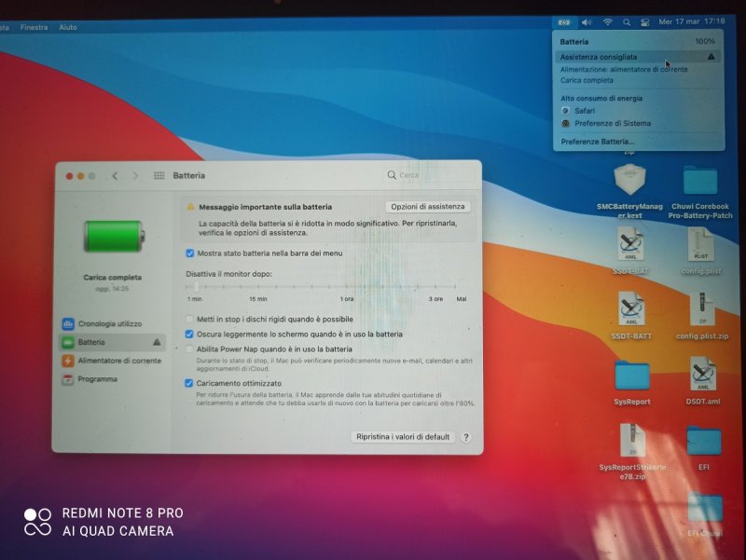Click Carica completa text in battery menu
Image resolution: width=746 pixels, height=560 pixels.
(587, 80)
